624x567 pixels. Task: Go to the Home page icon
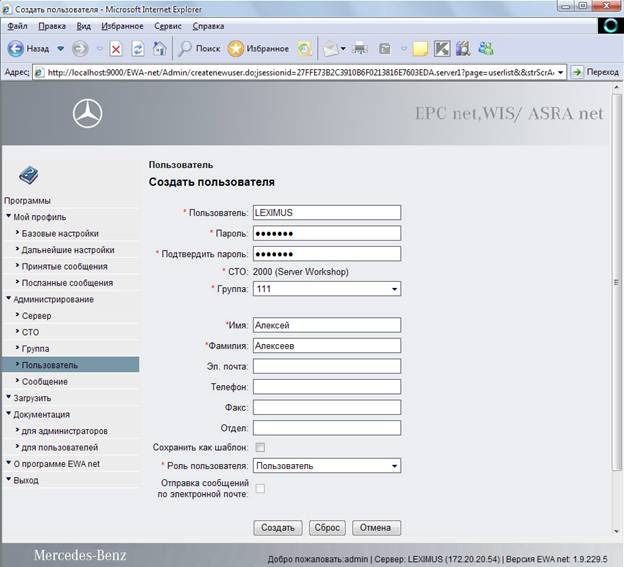coord(160,49)
